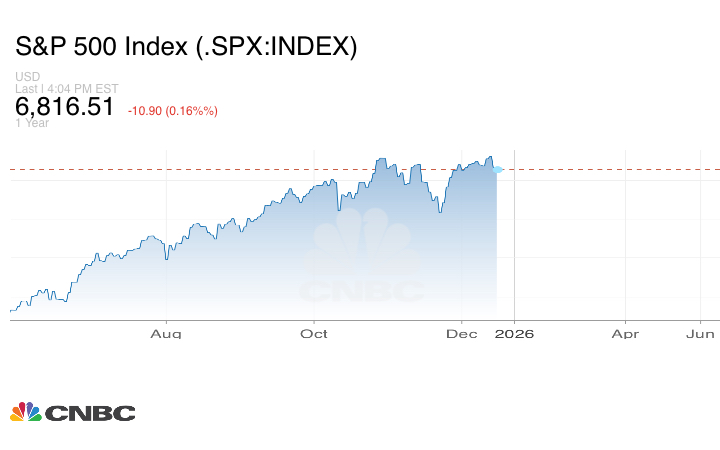Screen dimensions: 720x450
Task: Click the red -10.90 (0.16%) change value
Action: pos(173,110)
